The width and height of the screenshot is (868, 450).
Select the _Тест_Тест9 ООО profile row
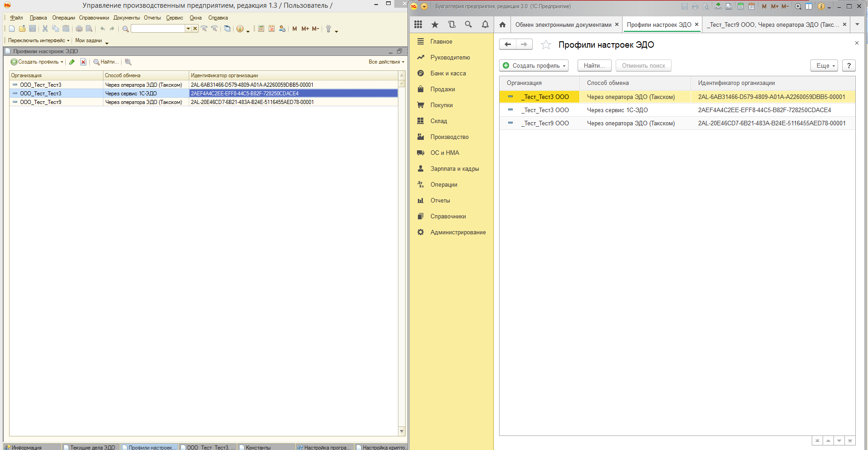(x=546, y=123)
